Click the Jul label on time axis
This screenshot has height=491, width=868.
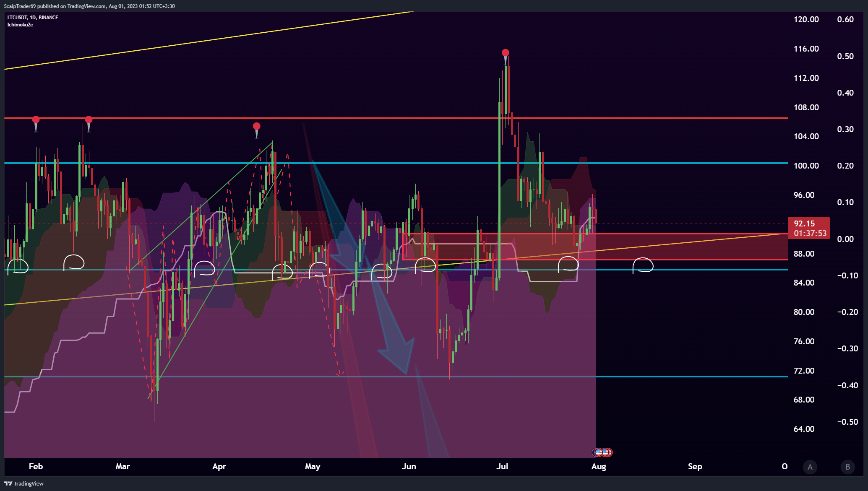502,466
